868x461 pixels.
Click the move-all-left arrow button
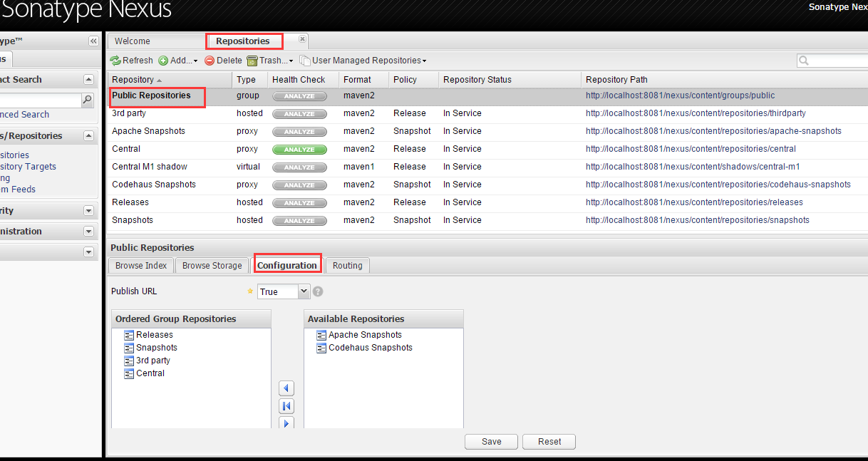coord(286,406)
